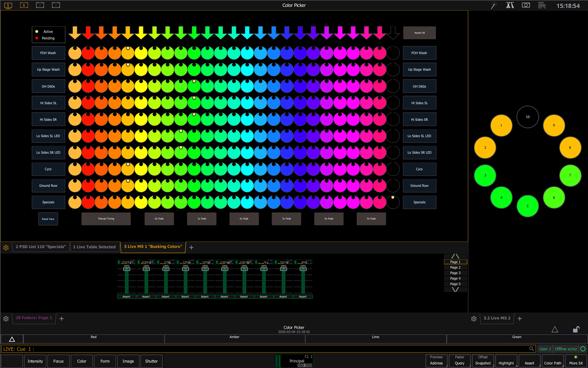
Task: Add a new tab next to Busking Colors
Action: pyautogui.click(x=192, y=247)
